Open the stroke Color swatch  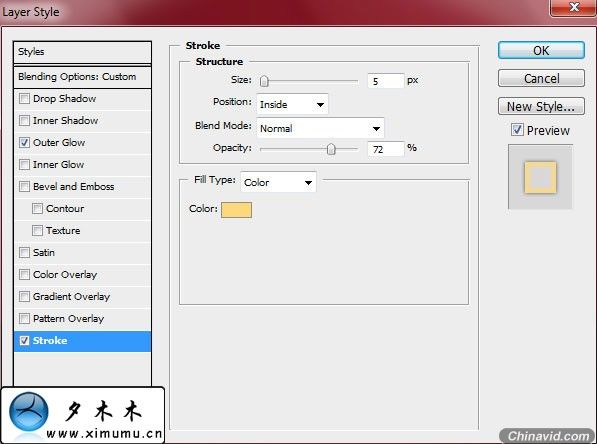(x=236, y=210)
